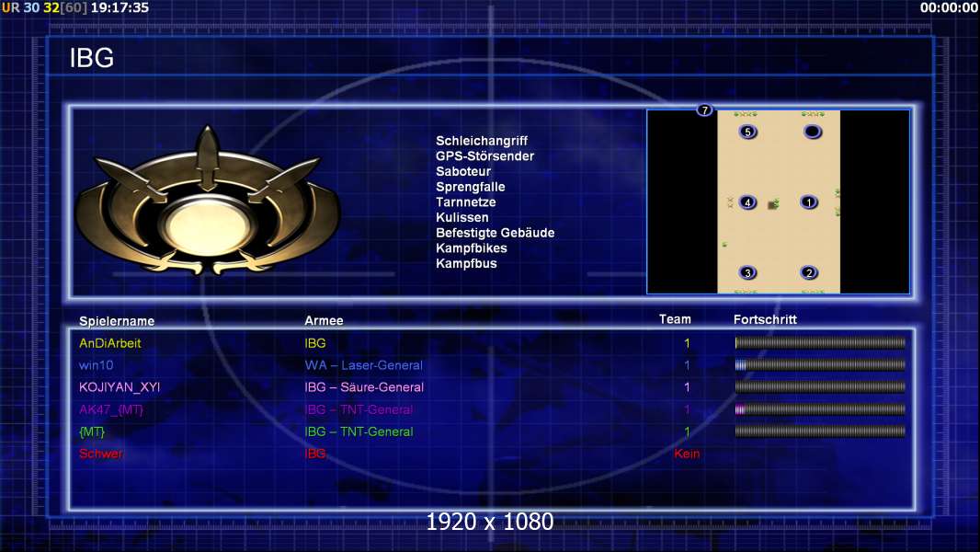Click the 19:17:35 clock display
This screenshot has width=980, height=552.
pos(120,8)
